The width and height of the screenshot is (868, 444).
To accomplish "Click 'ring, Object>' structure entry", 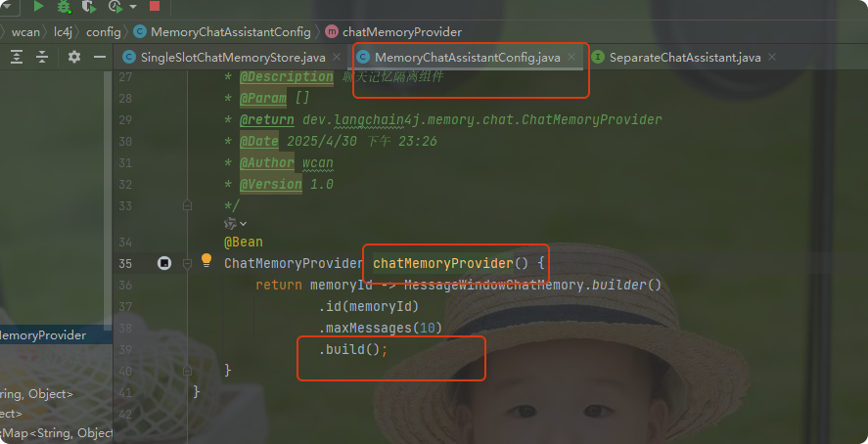I will pyautogui.click(x=36, y=394).
